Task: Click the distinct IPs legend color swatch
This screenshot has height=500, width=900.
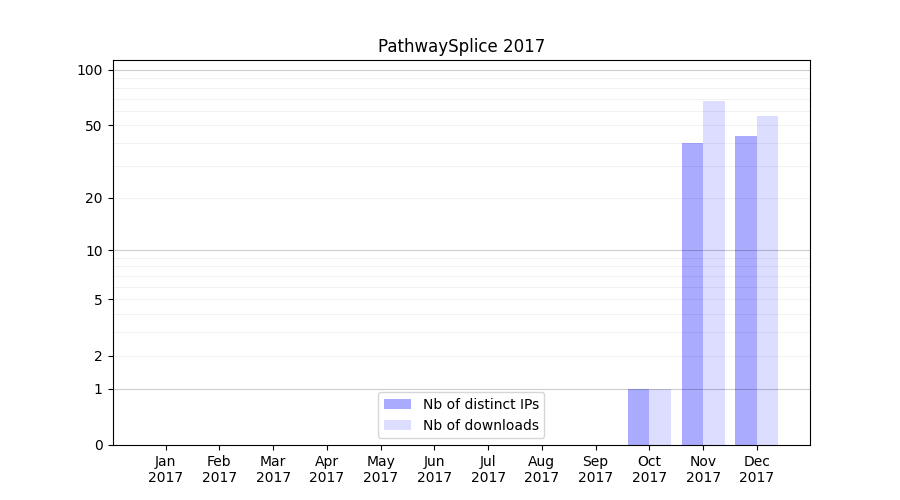Action: click(x=397, y=404)
